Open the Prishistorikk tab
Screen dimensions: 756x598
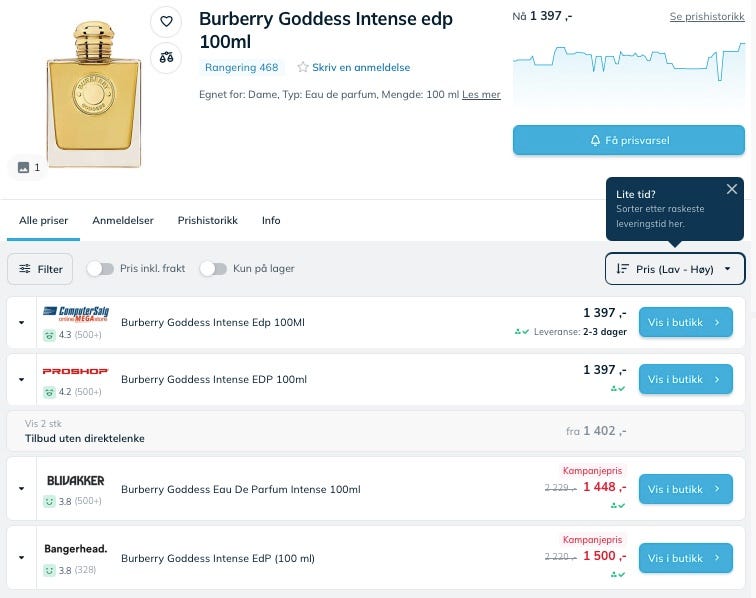tap(208, 220)
